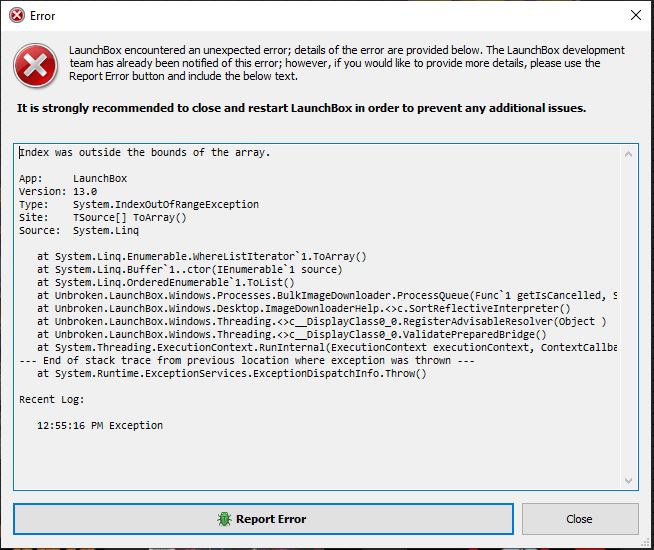Click the ExceptionDispatchInfo.Throw() line
654x550 pixels.
coord(231,373)
